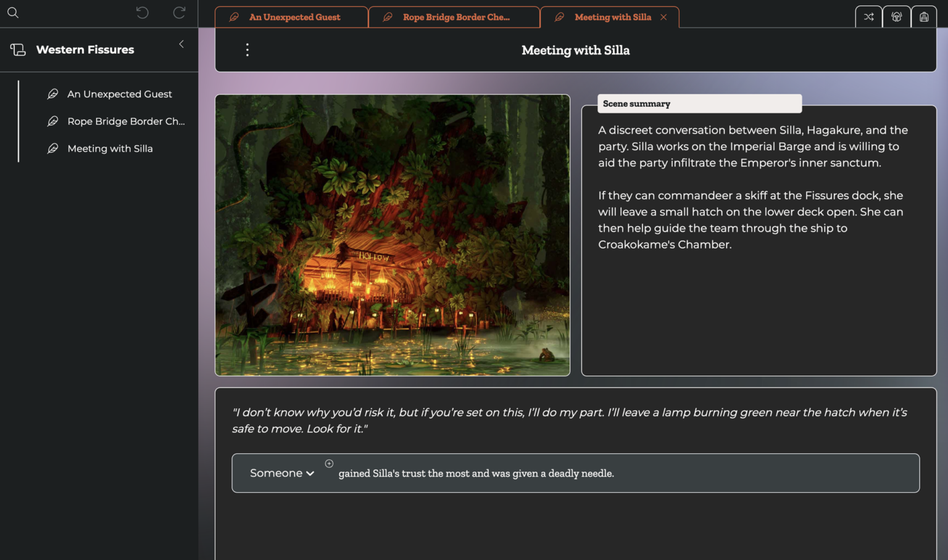Screen dimensions: 948x560
Task: Click the Meeting with Silla page title
Action: (575, 51)
